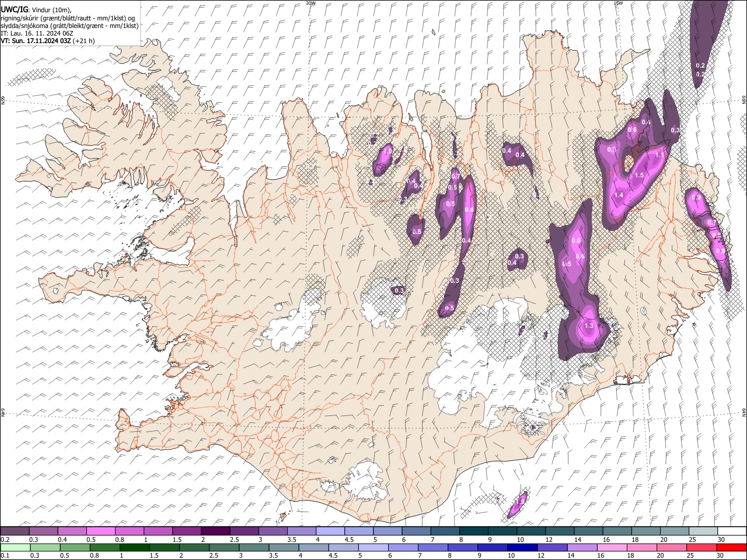Pick the dark purple 0.2 swatch in the upper legend
This screenshot has height=560, width=747.
click(x=15, y=531)
